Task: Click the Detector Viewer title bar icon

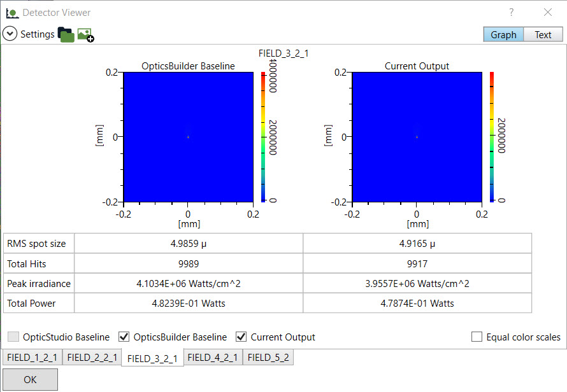Action: (11, 13)
